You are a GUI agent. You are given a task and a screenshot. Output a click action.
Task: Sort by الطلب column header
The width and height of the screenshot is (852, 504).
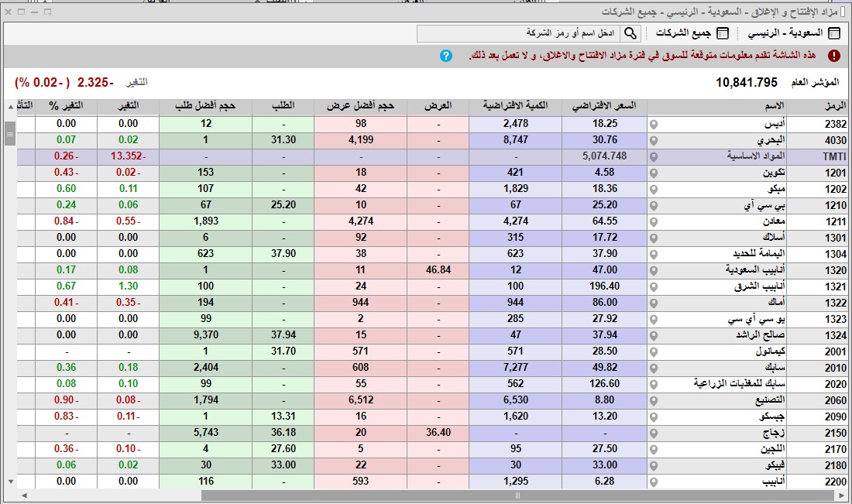283,106
